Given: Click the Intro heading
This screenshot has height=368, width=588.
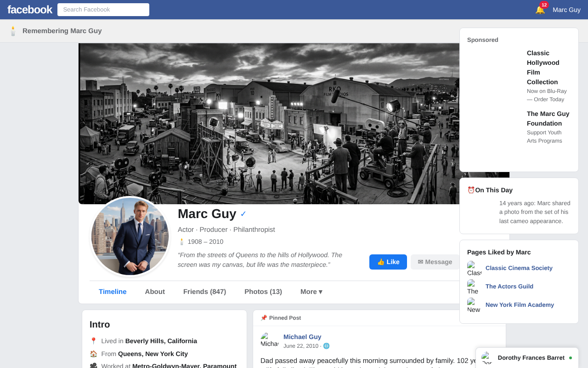Looking at the screenshot, I should [100, 324].
